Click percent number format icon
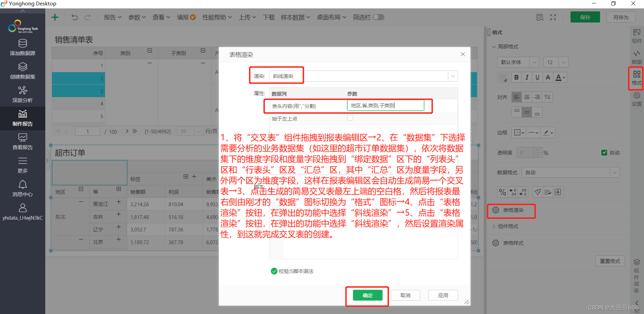 point(502,192)
